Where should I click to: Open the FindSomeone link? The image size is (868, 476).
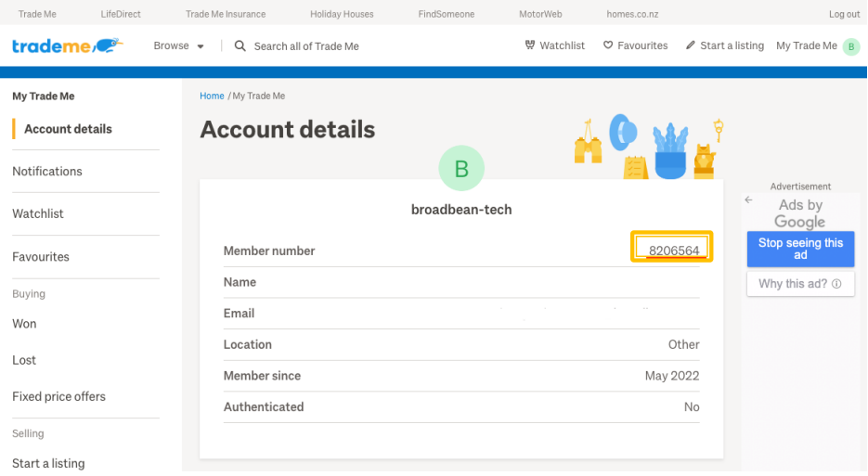pyautogui.click(x=447, y=14)
